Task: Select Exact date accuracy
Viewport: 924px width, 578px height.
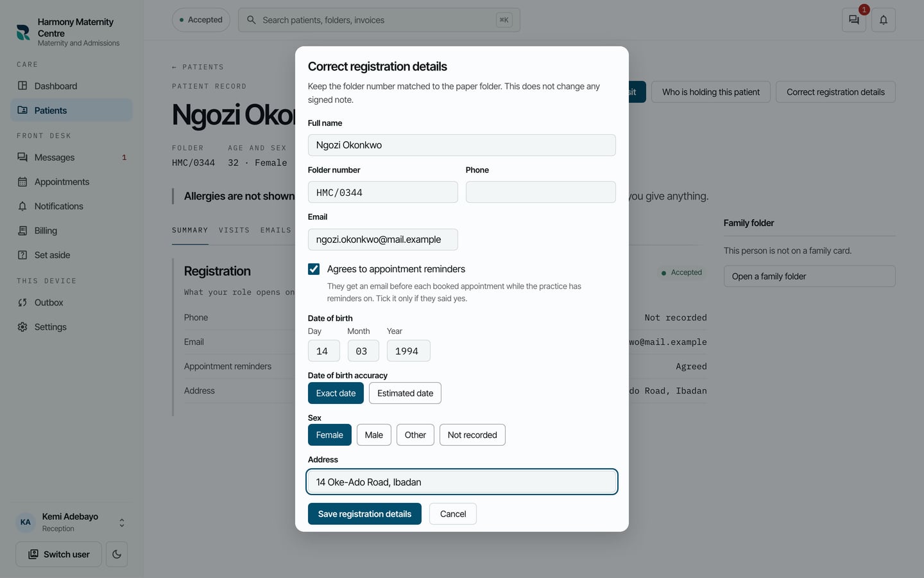Action: tap(336, 393)
